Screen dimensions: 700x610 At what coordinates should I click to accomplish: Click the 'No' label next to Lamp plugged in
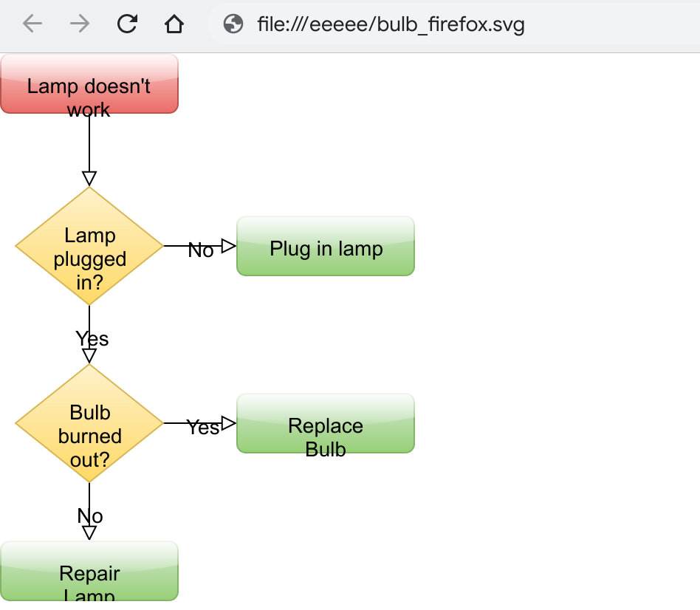coord(201,250)
